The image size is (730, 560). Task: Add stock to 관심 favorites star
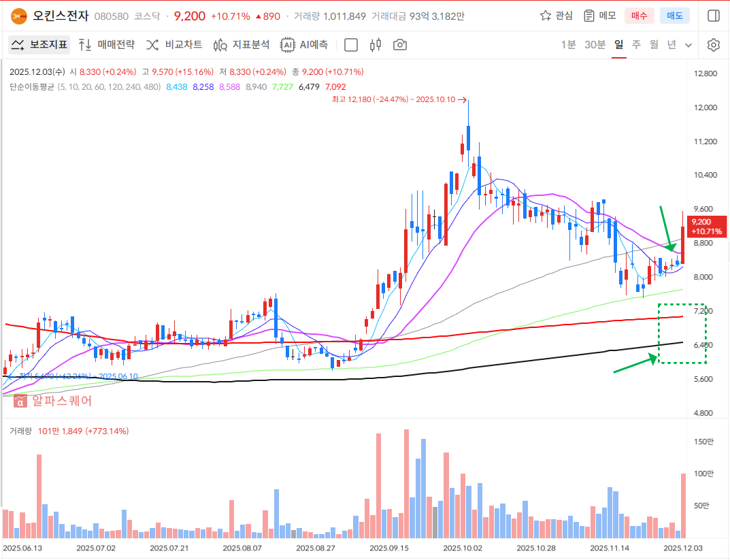pyautogui.click(x=556, y=16)
